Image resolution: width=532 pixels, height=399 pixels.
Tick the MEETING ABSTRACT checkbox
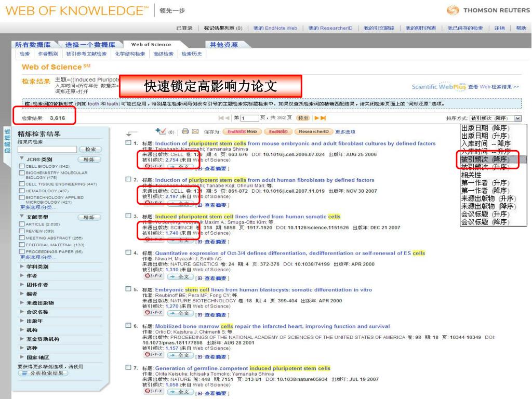point(22,238)
